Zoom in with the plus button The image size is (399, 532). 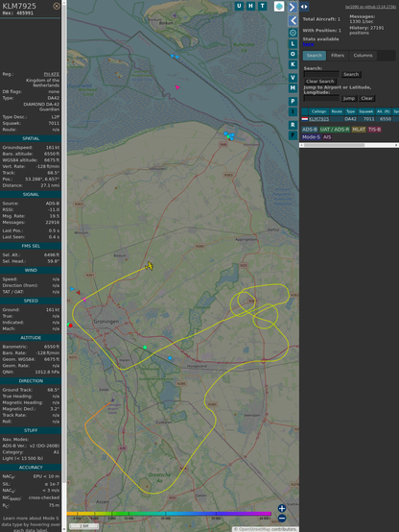[282, 508]
